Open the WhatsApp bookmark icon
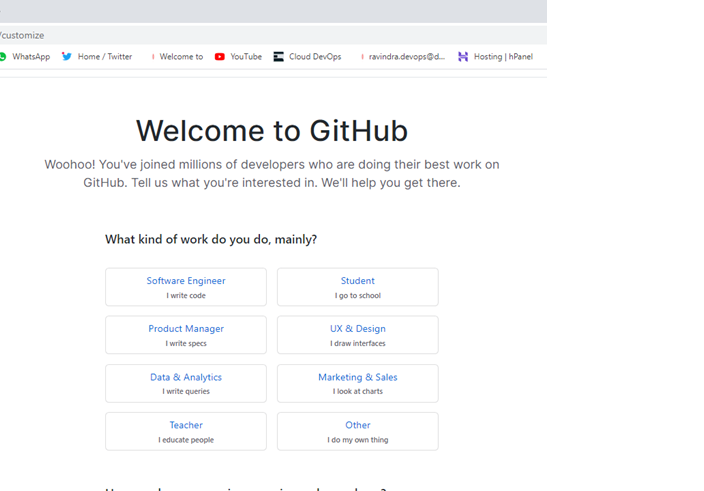This screenshot has width=704, height=491. click(x=4, y=57)
